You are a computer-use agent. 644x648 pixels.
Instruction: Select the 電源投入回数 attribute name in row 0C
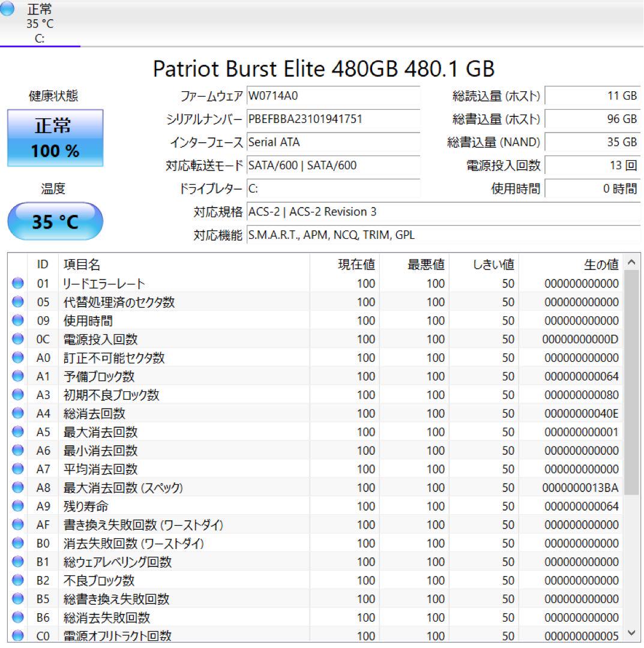pyautogui.click(x=100, y=339)
